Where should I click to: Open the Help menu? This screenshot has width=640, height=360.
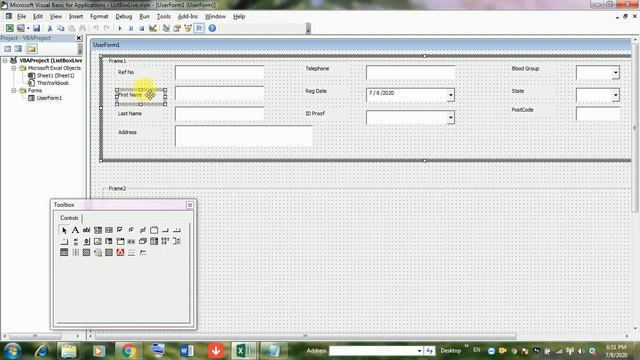(239, 17)
